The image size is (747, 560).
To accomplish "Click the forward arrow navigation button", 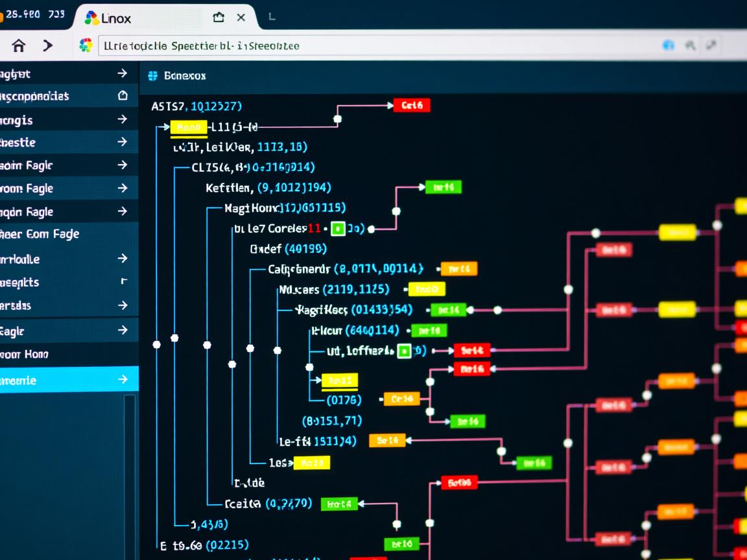I will 48,45.
